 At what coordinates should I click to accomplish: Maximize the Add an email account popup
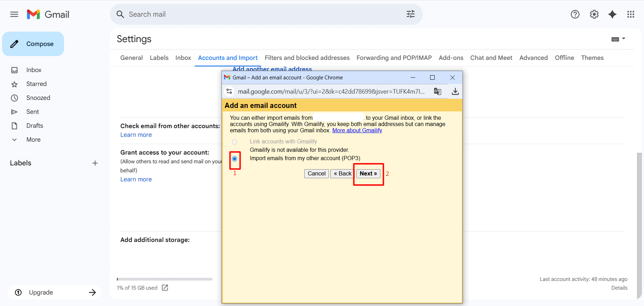click(432, 77)
